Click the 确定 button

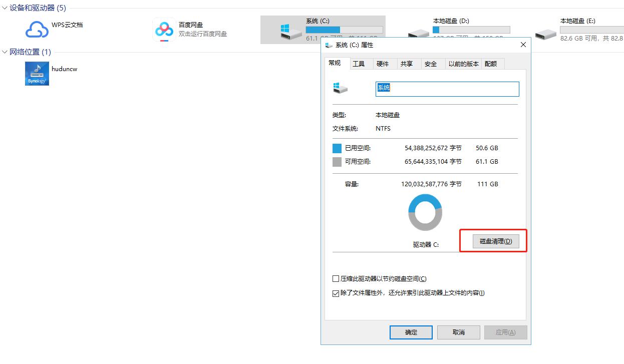click(x=411, y=332)
